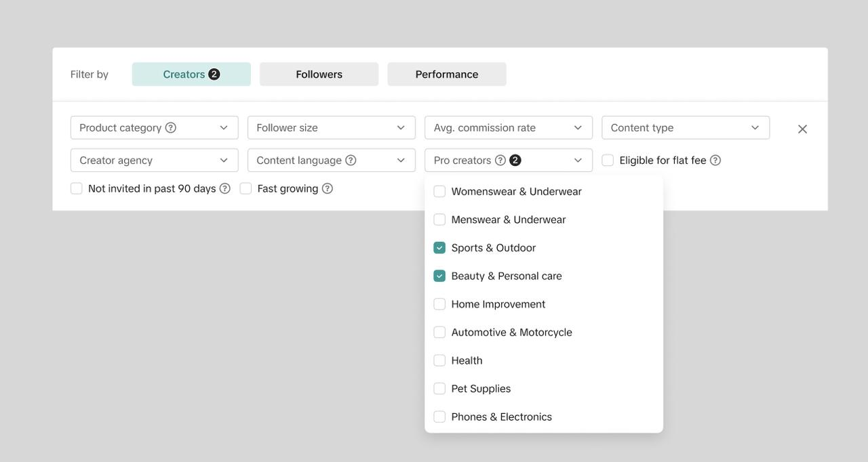This screenshot has height=462, width=868.
Task: Click the help icon for Not invited in past 90 days
Action: click(225, 188)
